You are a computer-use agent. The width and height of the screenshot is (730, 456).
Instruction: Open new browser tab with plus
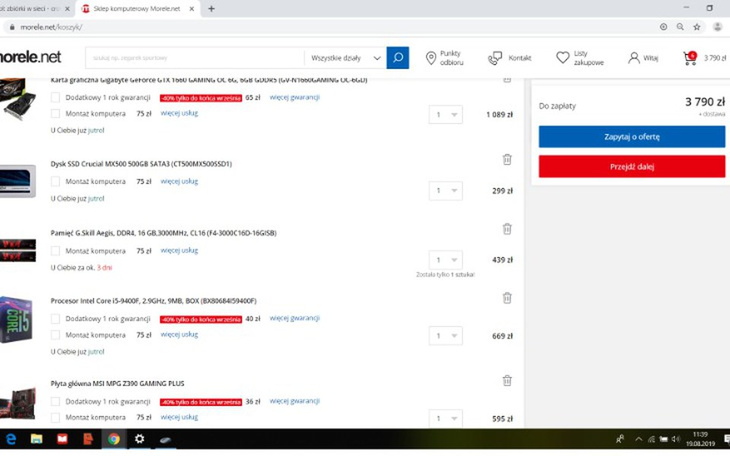pyautogui.click(x=211, y=8)
